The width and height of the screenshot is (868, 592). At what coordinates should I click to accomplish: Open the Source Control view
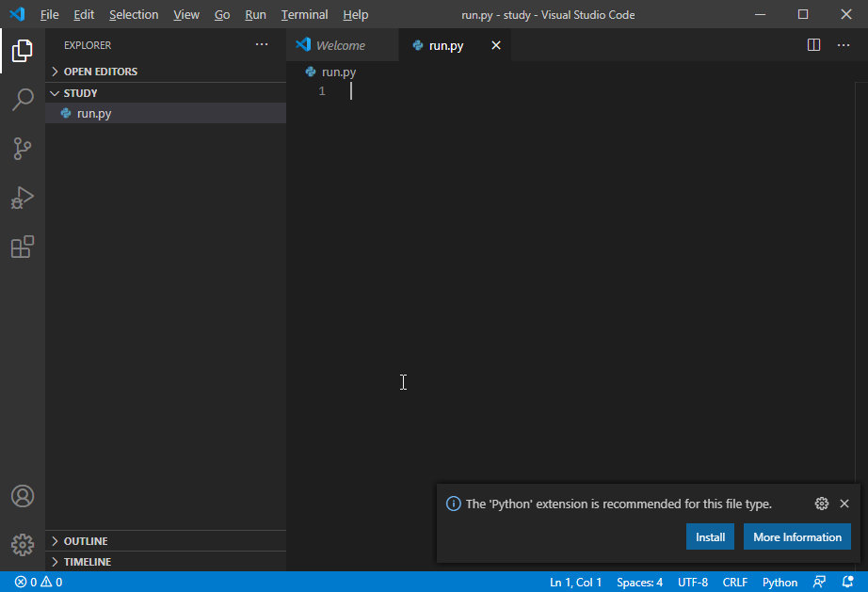(23, 149)
